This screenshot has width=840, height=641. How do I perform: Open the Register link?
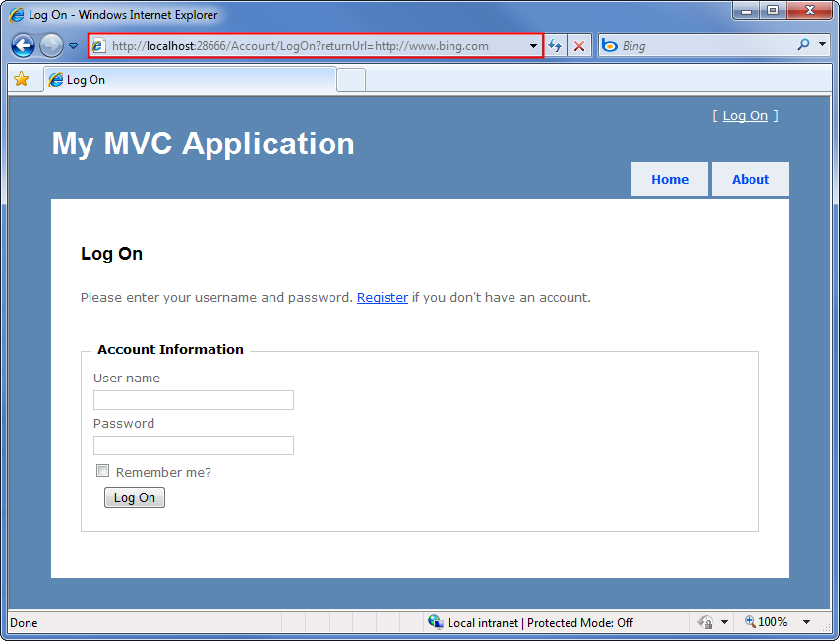click(382, 297)
